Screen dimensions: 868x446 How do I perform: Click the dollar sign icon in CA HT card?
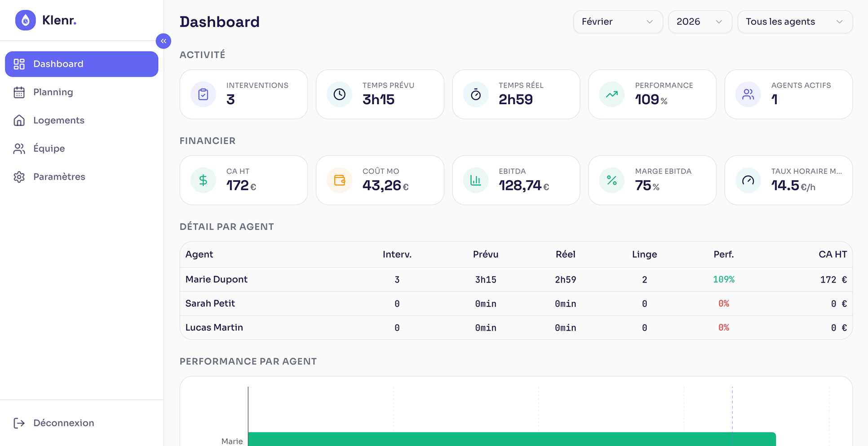pyautogui.click(x=203, y=180)
